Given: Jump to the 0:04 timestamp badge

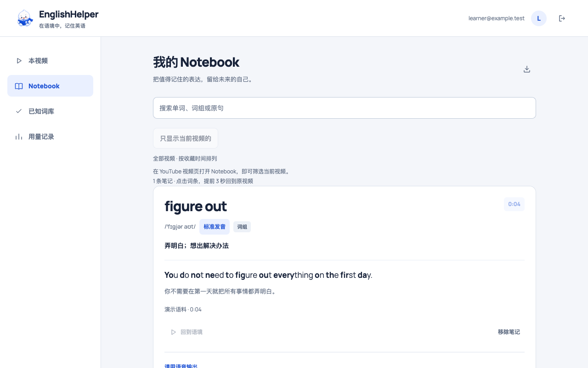Looking at the screenshot, I should tap(514, 204).
